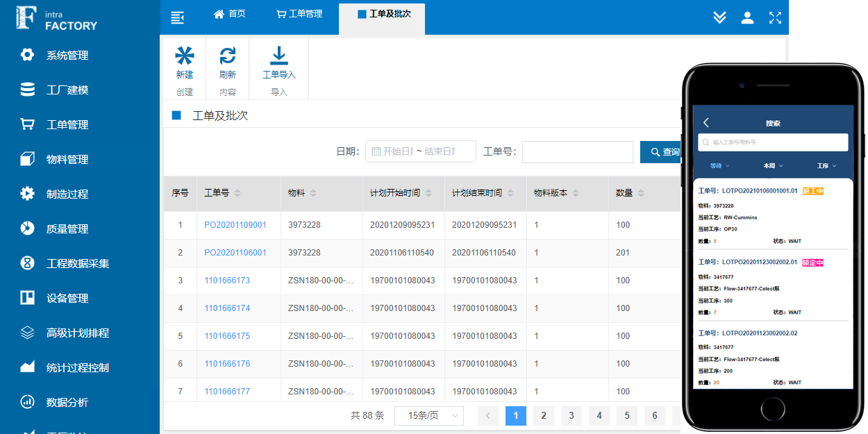Image resolution: width=868 pixels, height=434 pixels.
Task: Switch to the 工单管理 tab
Action: 299,14
